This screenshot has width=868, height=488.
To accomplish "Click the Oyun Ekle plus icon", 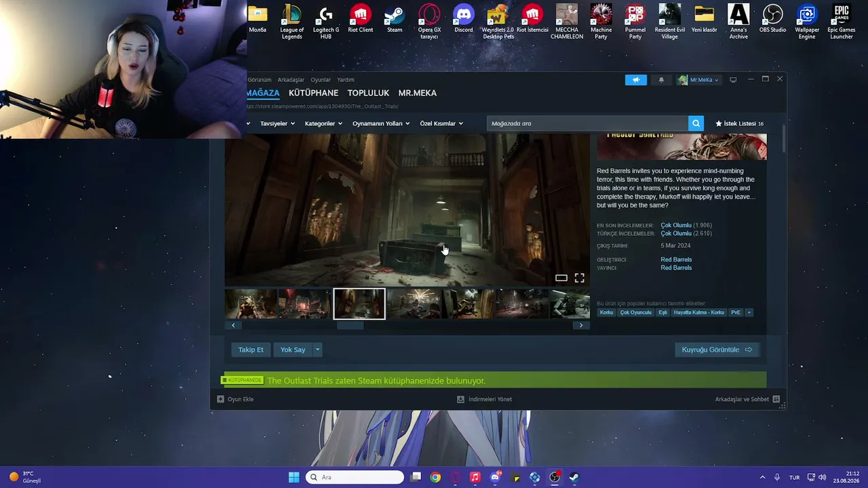I will (x=220, y=399).
